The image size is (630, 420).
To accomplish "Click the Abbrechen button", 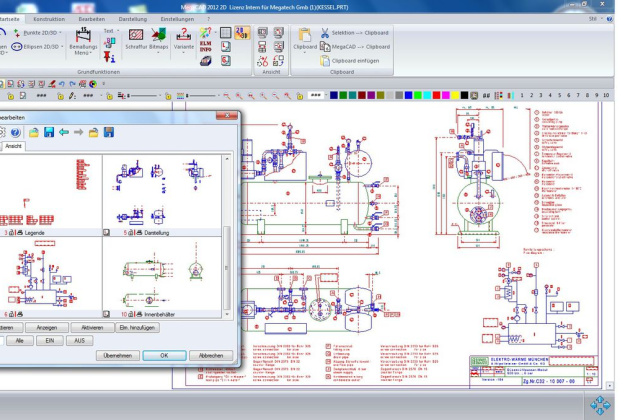I will pos(211,355).
